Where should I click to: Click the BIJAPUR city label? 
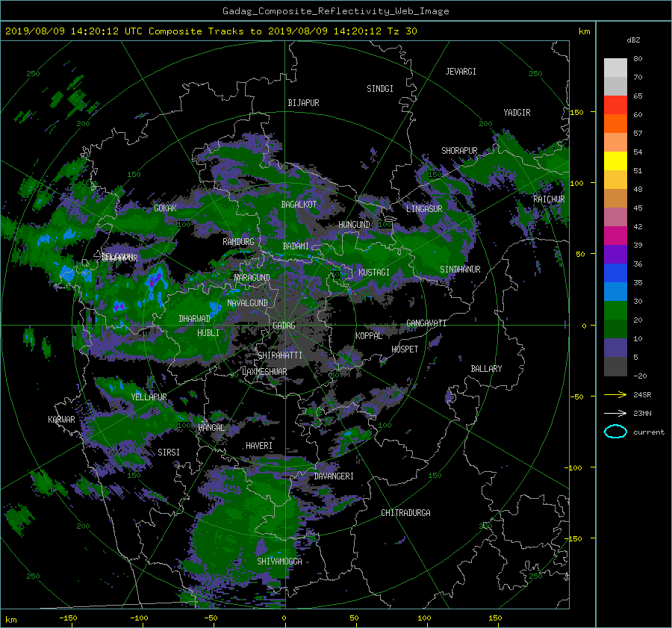(x=303, y=103)
